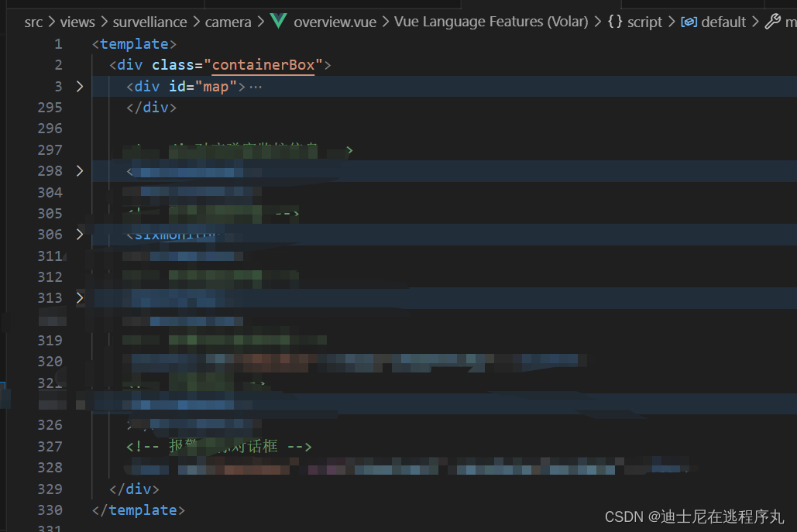Open the views breadcrumb segment
Screen dimensions: 797x532
(77, 22)
